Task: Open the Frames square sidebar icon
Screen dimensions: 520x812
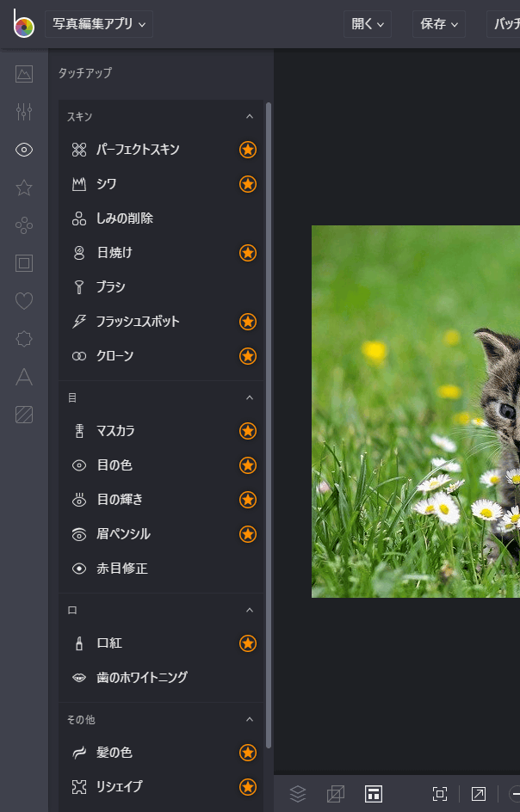Action: (x=24, y=263)
